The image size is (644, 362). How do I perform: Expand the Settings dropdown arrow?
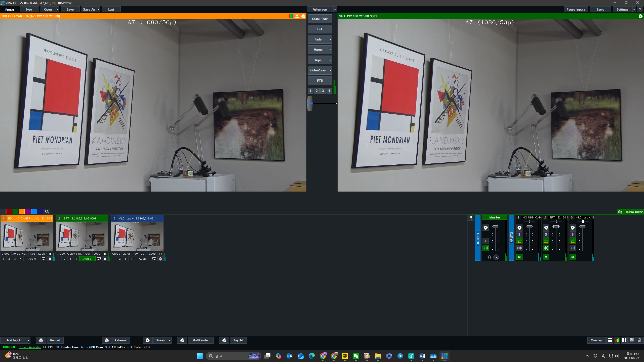(x=634, y=10)
